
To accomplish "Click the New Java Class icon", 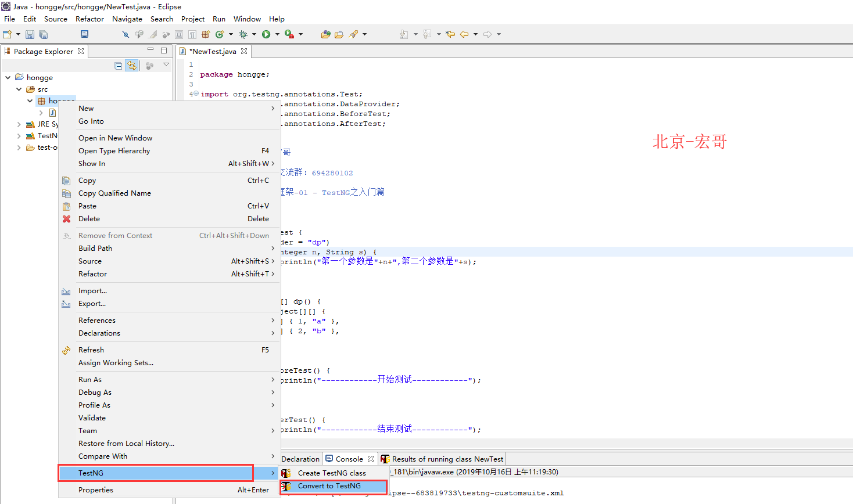I will pyautogui.click(x=220, y=34).
